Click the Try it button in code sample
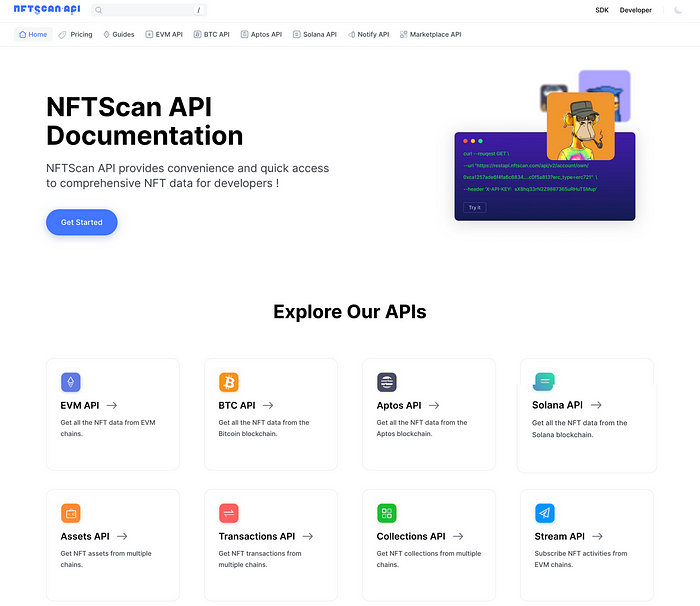The width and height of the screenshot is (700, 606). 475,207
